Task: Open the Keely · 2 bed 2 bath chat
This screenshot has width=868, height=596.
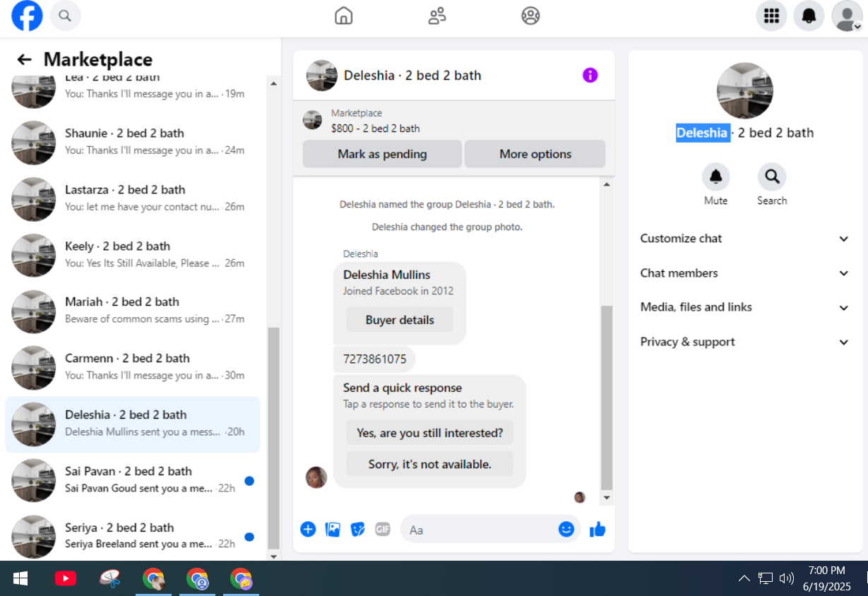Action: tap(133, 254)
